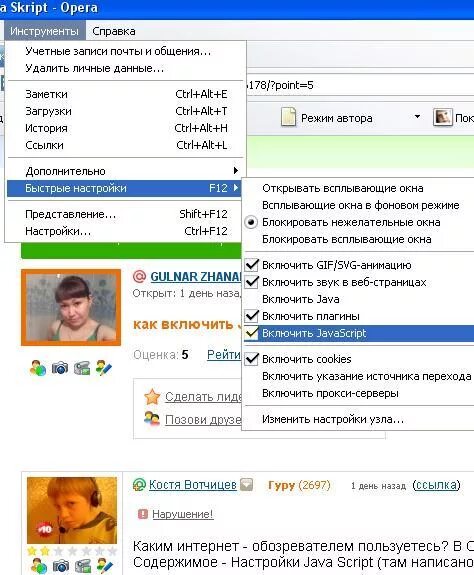The width and height of the screenshot is (474, 575).
Task: Click Сделать лидером link
Action: (x=203, y=396)
